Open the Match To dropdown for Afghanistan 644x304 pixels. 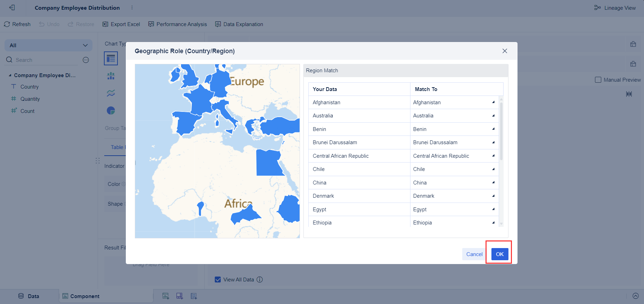tap(493, 102)
